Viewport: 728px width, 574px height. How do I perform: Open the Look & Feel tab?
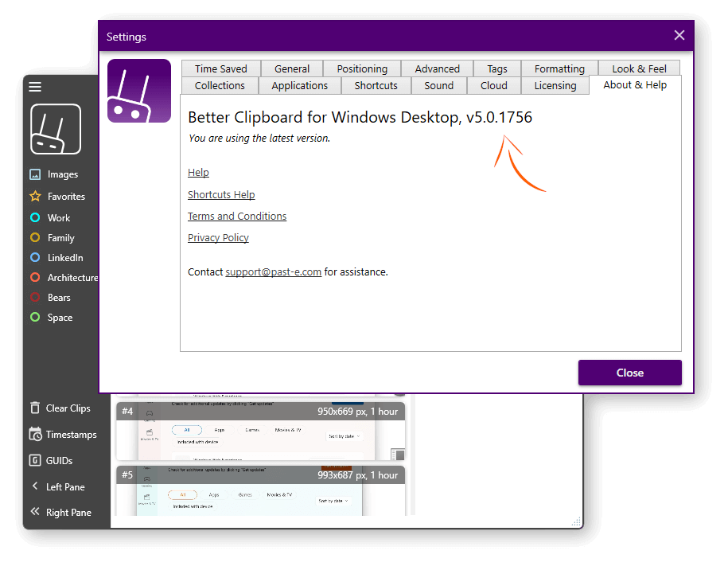pos(640,68)
